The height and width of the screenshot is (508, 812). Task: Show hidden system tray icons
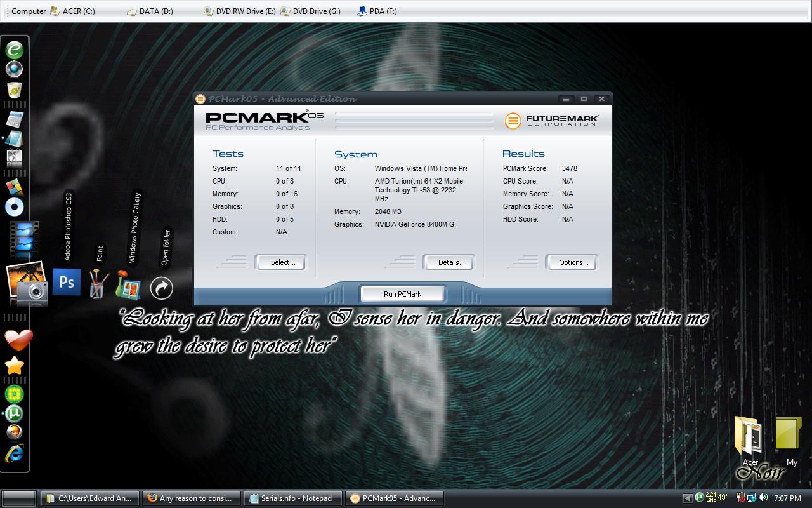[687, 498]
